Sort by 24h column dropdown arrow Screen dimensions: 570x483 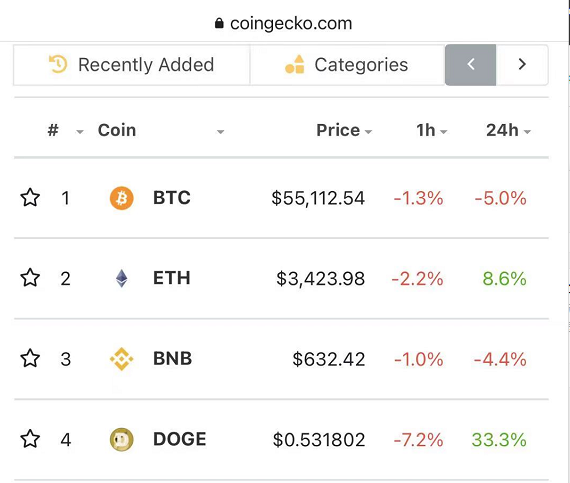point(527,132)
